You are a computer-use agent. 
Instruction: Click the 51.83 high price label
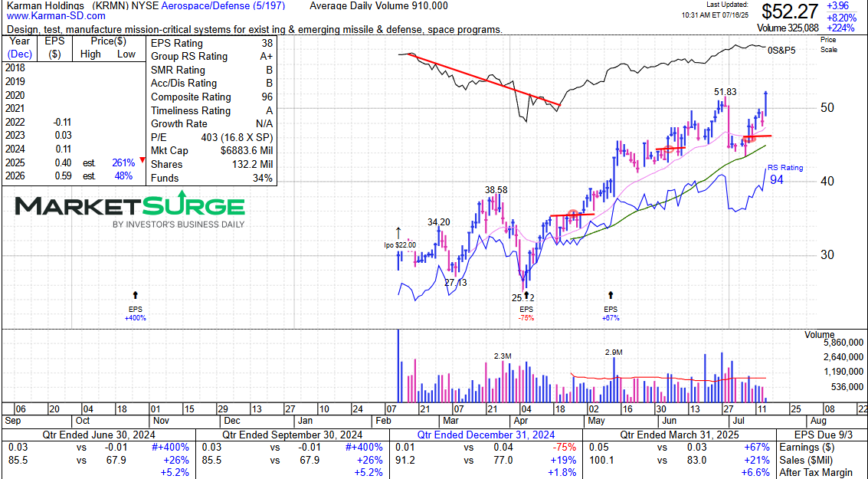[725, 93]
